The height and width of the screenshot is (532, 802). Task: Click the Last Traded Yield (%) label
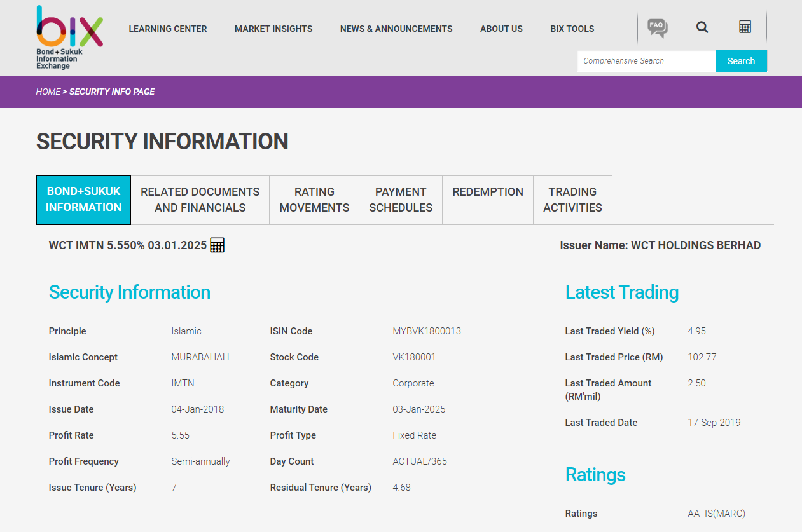(x=610, y=331)
